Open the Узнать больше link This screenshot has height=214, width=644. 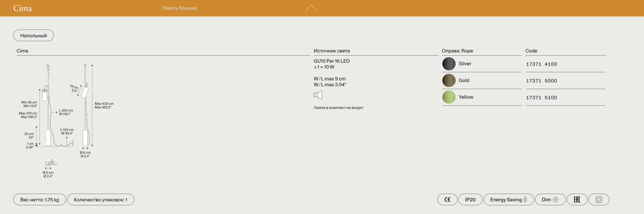pos(179,8)
